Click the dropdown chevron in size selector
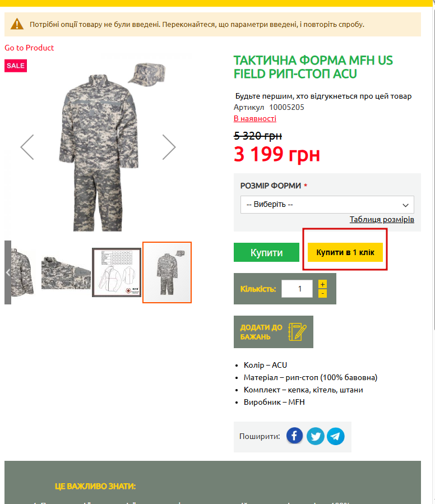Image resolution: width=435 pixels, height=504 pixels. pyautogui.click(x=405, y=205)
